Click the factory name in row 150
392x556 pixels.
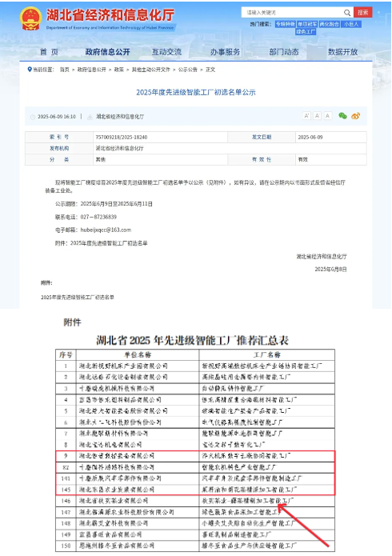[250, 546]
